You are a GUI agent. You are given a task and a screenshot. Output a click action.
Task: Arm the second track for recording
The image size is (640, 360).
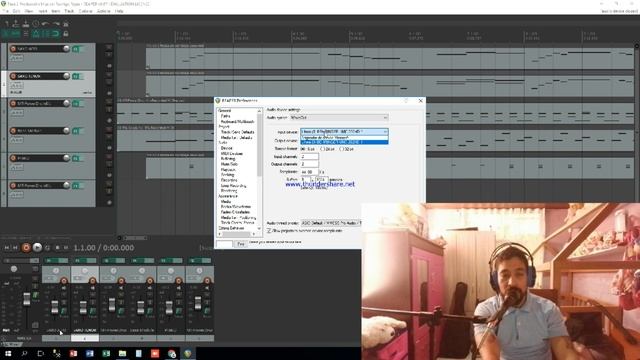coord(13,76)
